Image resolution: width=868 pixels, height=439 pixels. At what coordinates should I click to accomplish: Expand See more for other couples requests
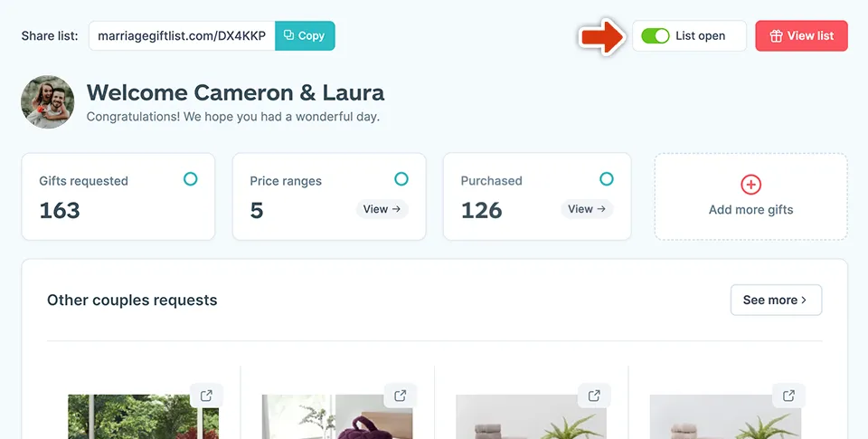click(775, 300)
